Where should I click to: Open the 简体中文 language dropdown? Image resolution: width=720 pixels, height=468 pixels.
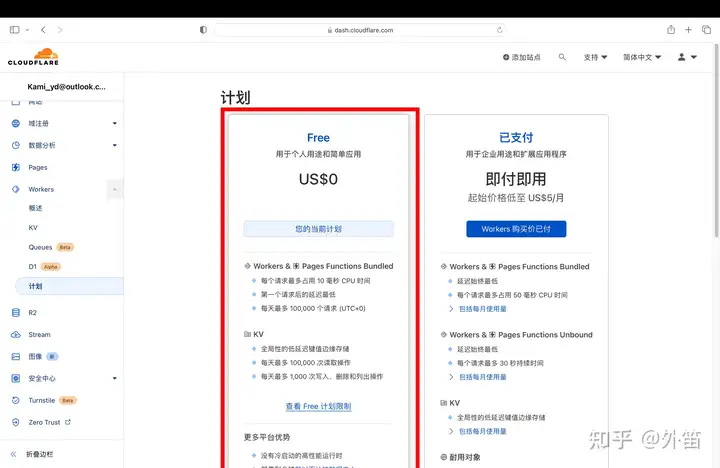pyautogui.click(x=642, y=57)
